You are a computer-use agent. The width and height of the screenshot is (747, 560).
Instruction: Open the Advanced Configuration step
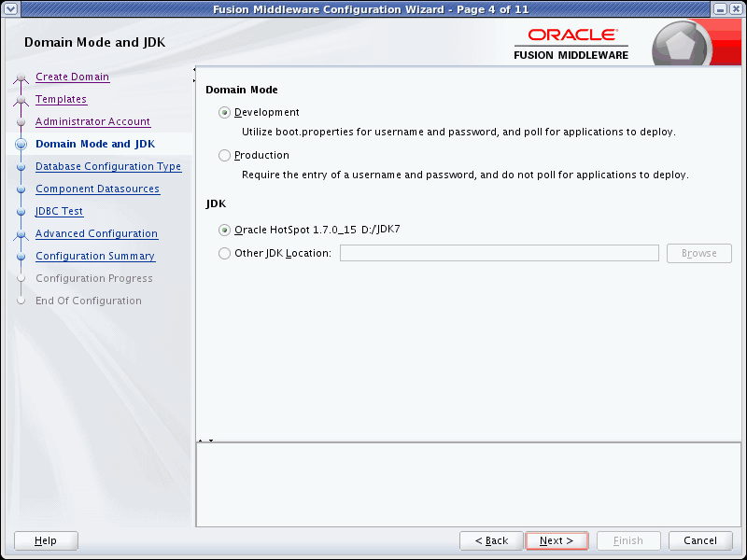coord(97,233)
